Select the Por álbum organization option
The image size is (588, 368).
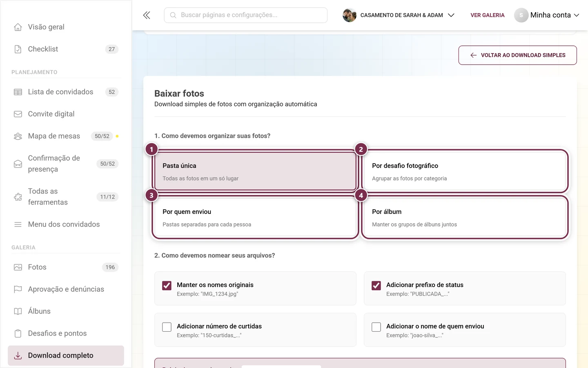coord(465,218)
